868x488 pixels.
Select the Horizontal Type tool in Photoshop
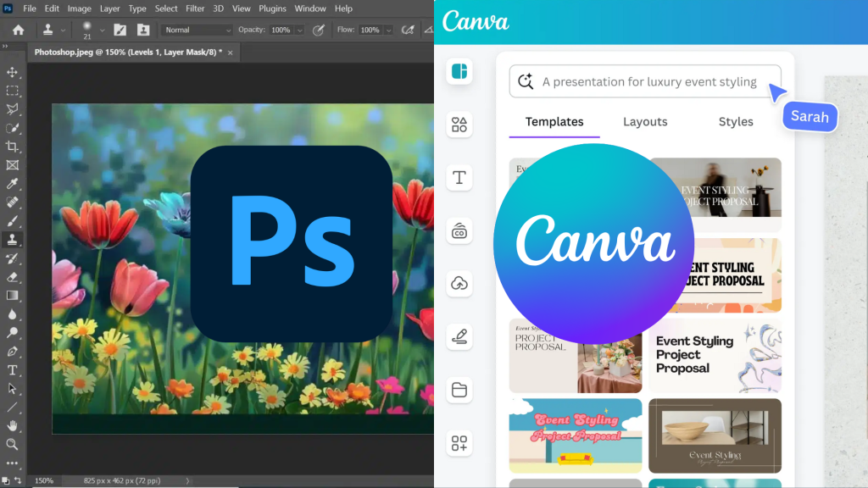pyautogui.click(x=12, y=370)
